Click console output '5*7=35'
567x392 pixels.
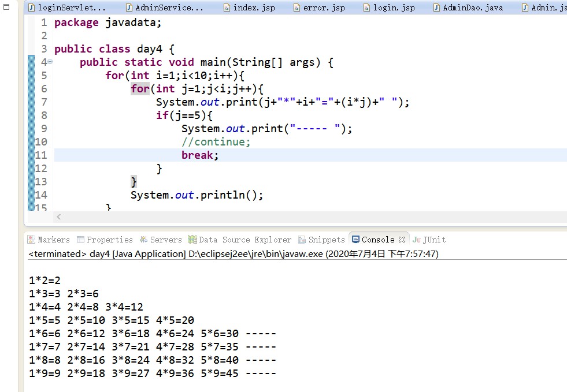click(220, 347)
